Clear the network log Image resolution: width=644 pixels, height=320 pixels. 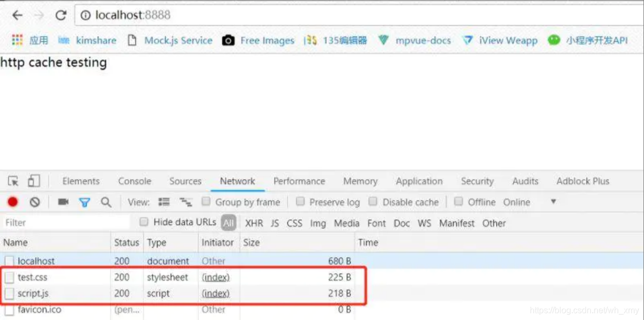pos(35,202)
